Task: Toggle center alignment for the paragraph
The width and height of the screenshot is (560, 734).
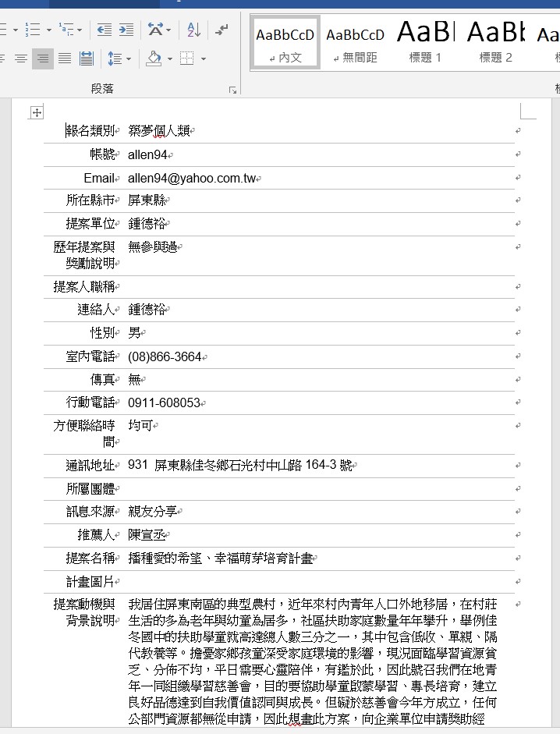Action: (x=21, y=59)
